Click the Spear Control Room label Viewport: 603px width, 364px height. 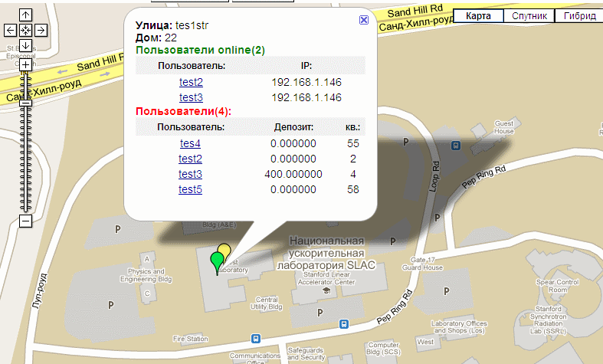(557, 286)
